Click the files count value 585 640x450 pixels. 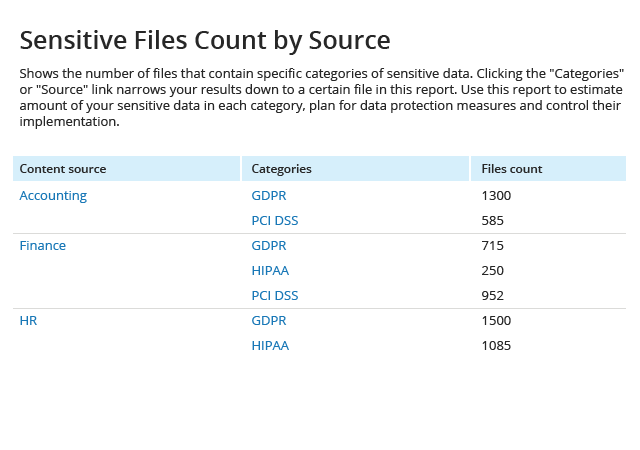pyautogui.click(x=492, y=221)
